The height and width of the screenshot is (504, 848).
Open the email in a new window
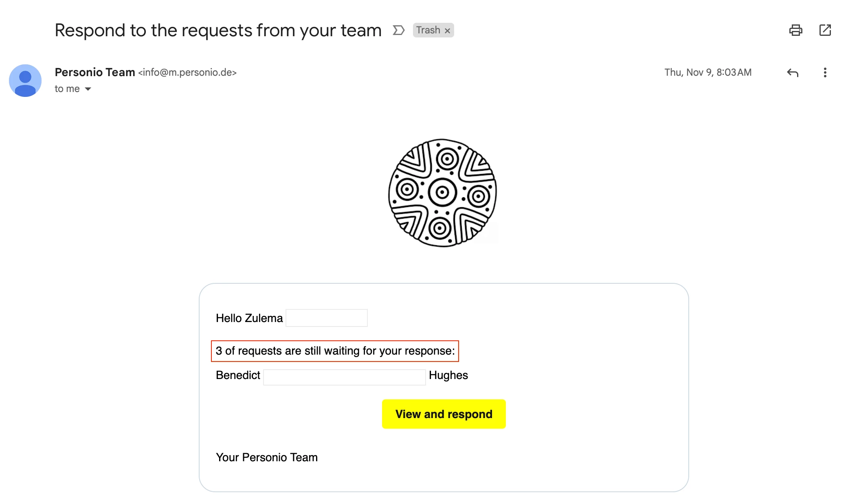tap(825, 30)
